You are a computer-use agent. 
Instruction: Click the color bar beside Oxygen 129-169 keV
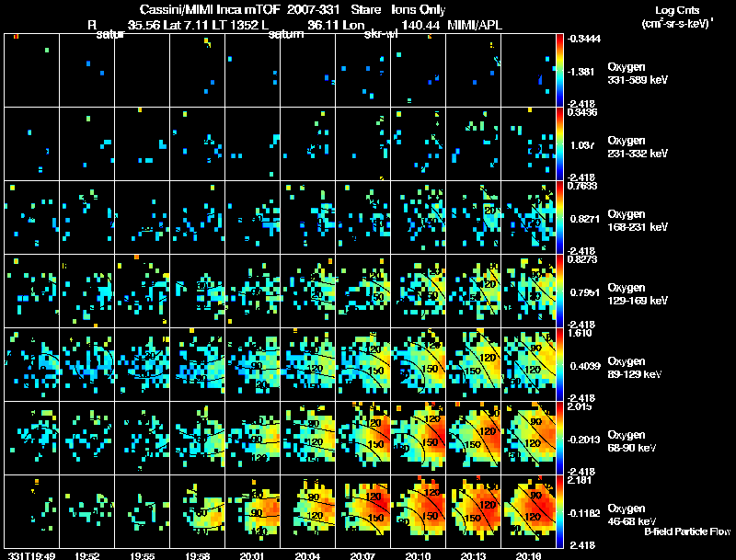click(x=559, y=291)
